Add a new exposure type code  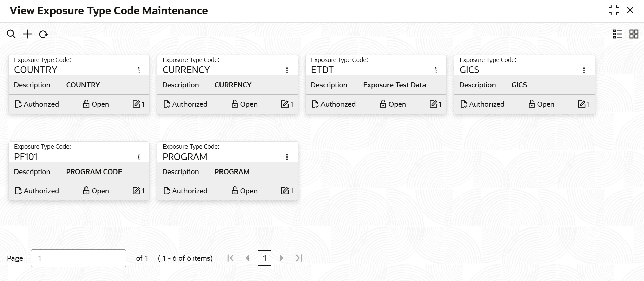[x=28, y=34]
